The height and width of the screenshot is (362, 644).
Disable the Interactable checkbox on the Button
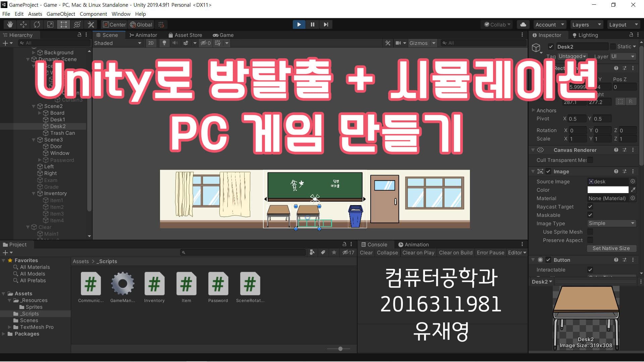[x=590, y=269]
